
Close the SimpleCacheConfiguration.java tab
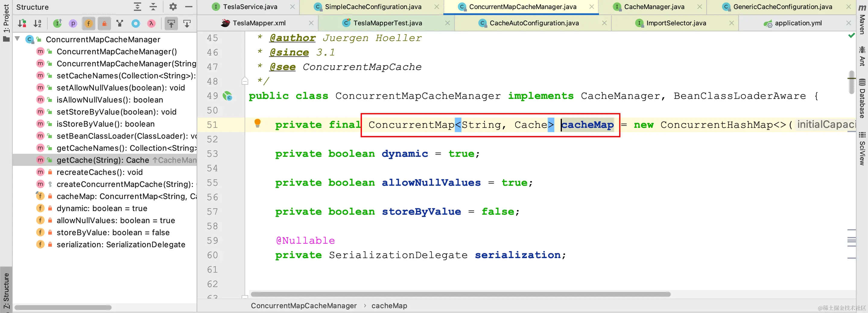pyautogui.click(x=437, y=7)
